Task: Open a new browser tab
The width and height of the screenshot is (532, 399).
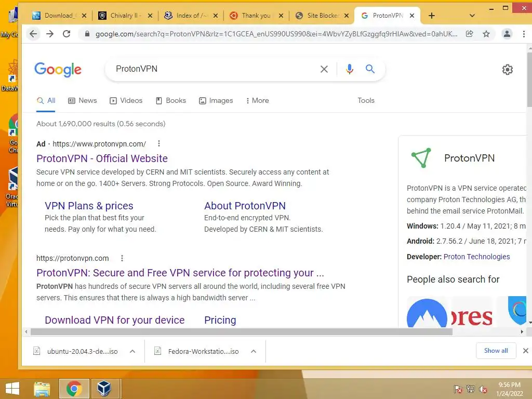Action: click(432, 16)
